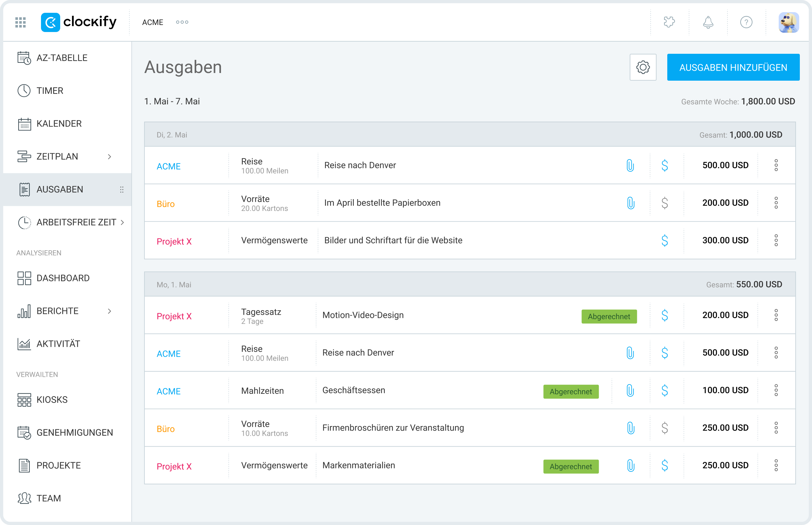Open the Projekt X project link
812x525 pixels.
174,241
